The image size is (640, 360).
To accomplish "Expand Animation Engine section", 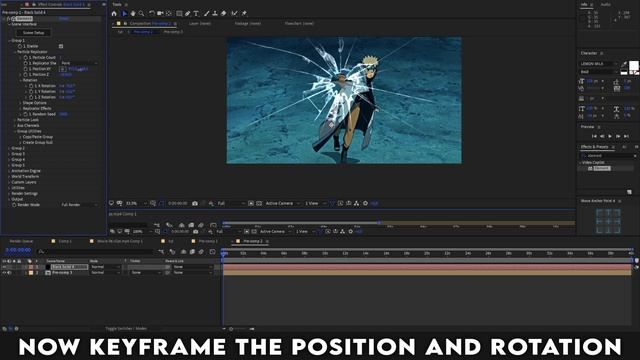I will point(9,171).
